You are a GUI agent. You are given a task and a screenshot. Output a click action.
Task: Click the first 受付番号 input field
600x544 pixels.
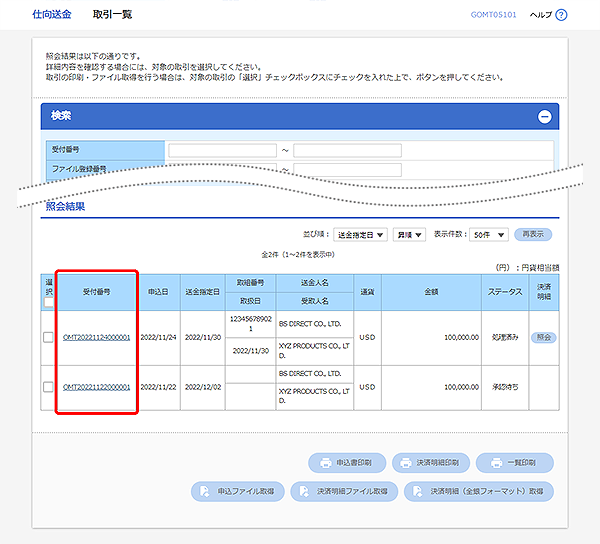(221, 150)
